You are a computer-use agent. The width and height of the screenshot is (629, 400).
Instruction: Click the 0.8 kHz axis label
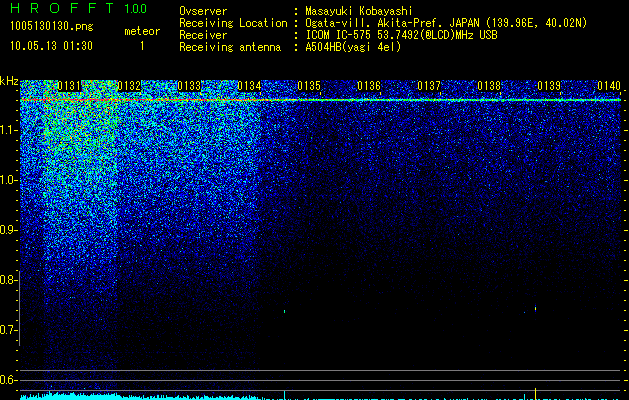coord(7,280)
